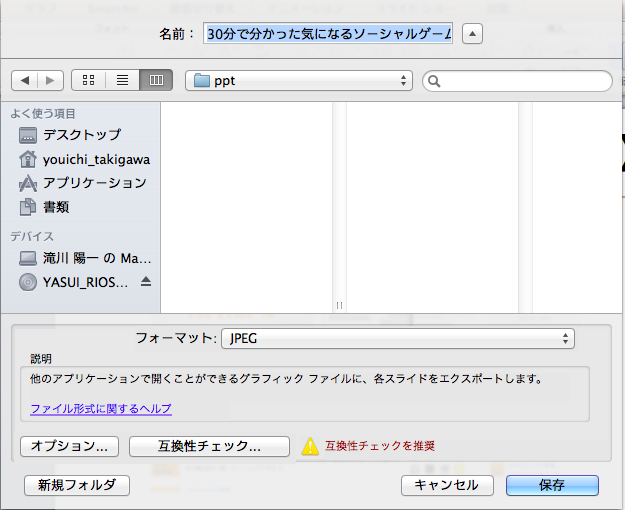Click the disc icon beside YASUI_RIOS

coord(28,282)
